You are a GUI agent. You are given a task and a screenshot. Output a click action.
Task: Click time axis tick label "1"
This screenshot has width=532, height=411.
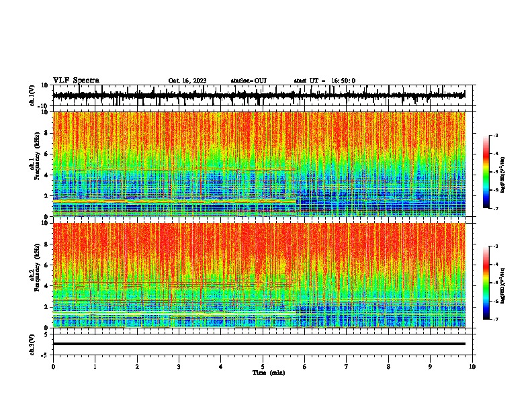pyautogui.click(x=95, y=367)
